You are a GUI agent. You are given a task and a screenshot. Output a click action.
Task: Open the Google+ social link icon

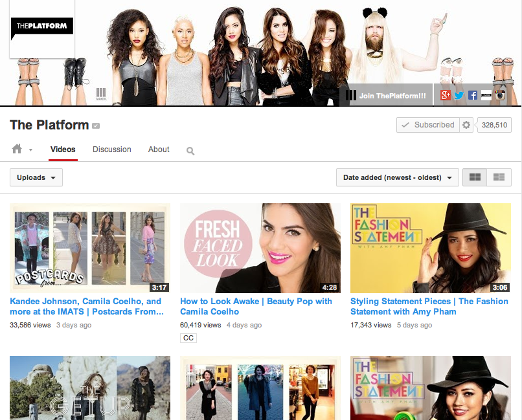(445, 95)
